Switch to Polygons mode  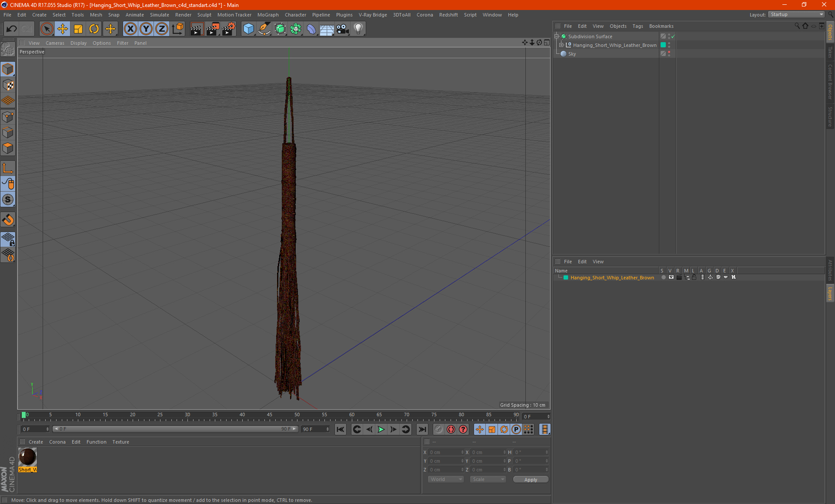(8, 148)
